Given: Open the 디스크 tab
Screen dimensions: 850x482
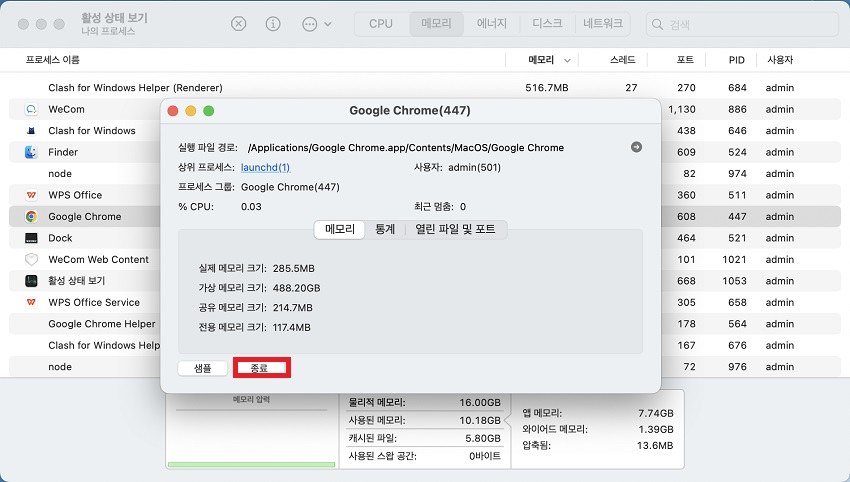Looking at the screenshot, I should (x=547, y=24).
